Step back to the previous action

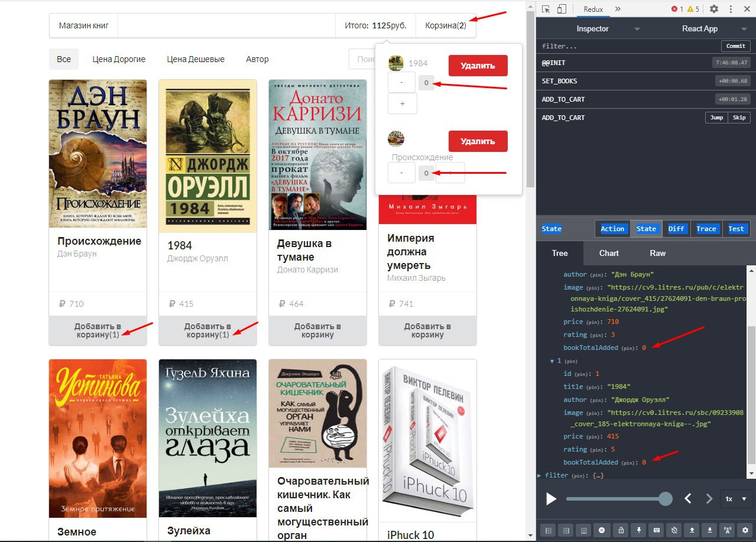pyautogui.click(x=688, y=498)
